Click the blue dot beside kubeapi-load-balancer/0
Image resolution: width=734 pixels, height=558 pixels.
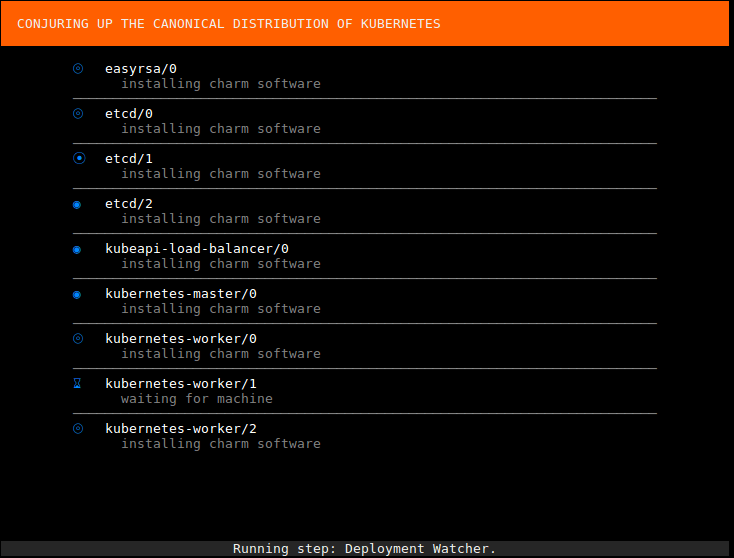pyautogui.click(x=77, y=250)
